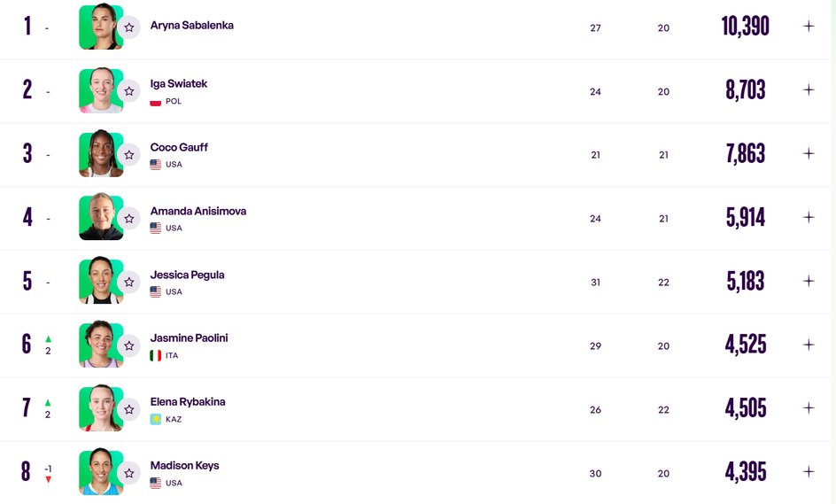This screenshot has width=836, height=504.
Task: Click the star icon beside Jessica Pegula
Action: (x=129, y=282)
